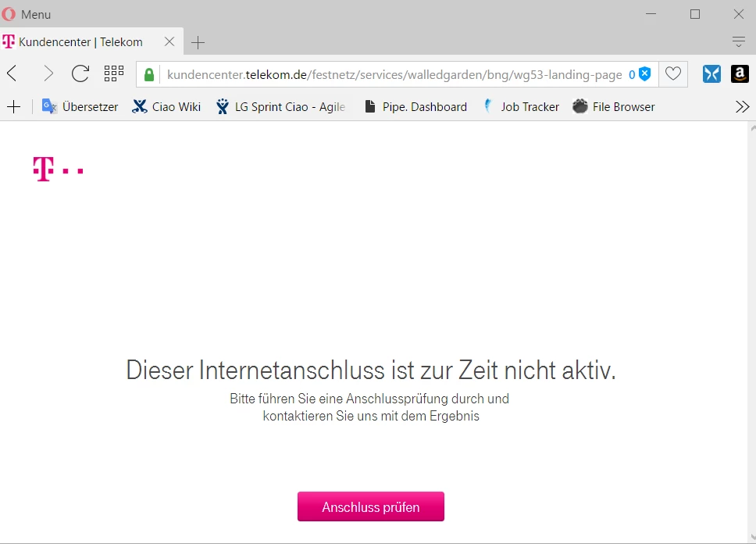Add current page to bookmarks bar
Image resolution: width=756 pixels, height=544 pixels.
point(14,106)
